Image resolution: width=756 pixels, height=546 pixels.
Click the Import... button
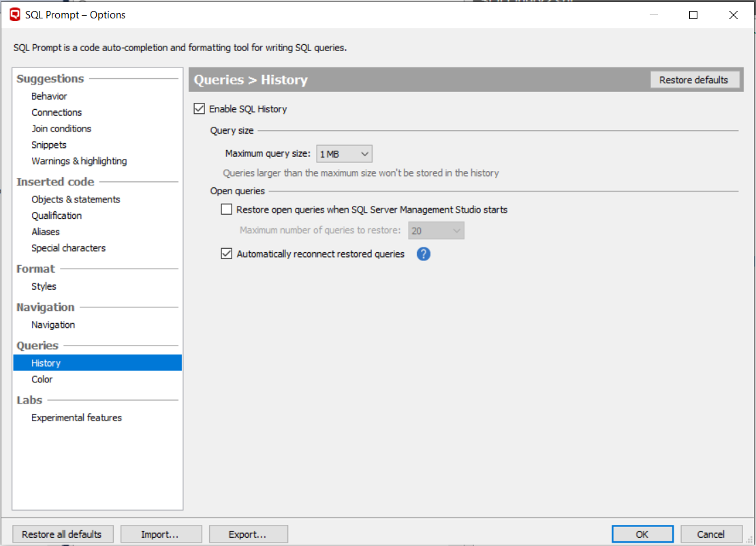[x=161, y=534]
